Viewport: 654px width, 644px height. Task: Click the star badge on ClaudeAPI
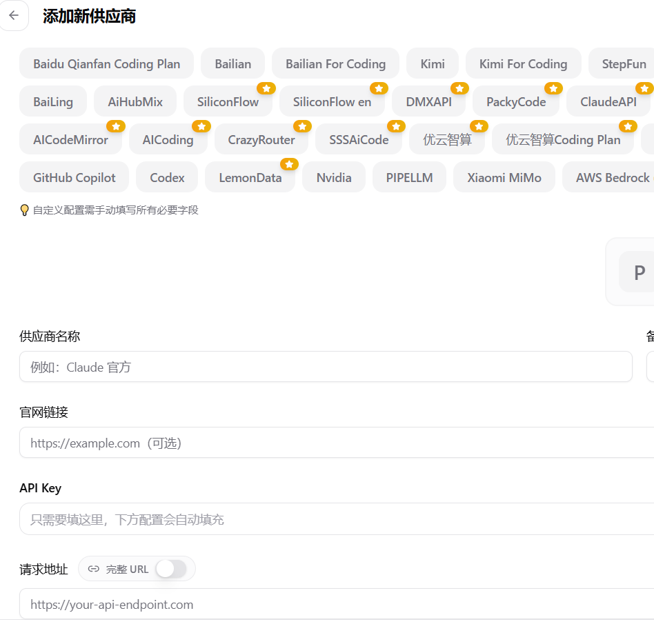644,88
